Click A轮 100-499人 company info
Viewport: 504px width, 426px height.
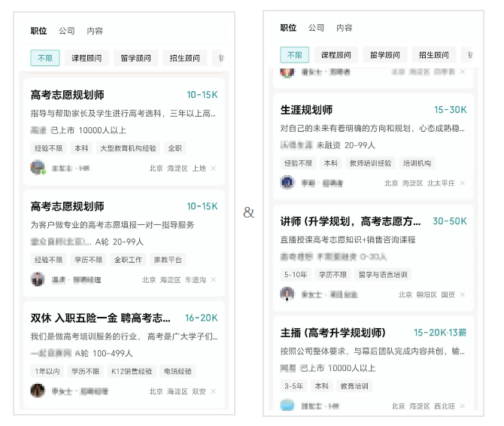tap(104, 353)
